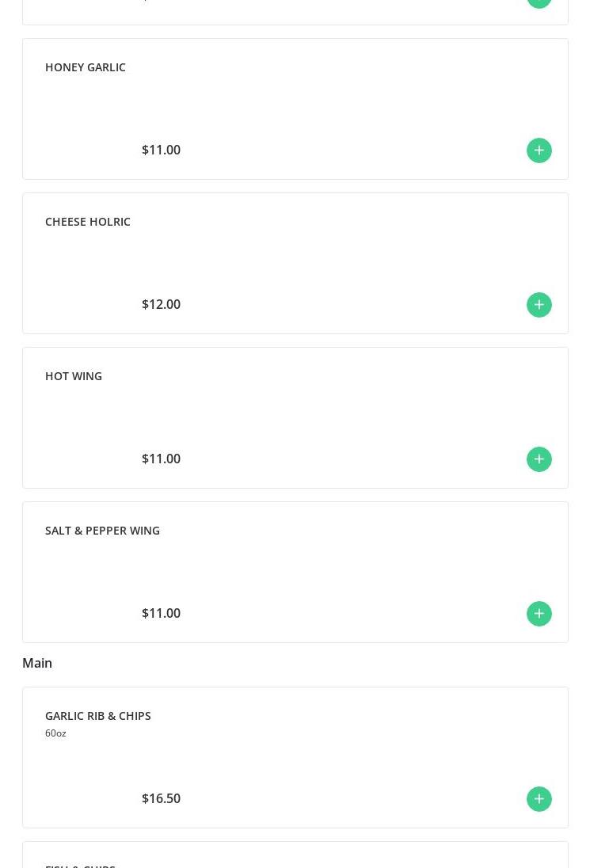Add Cheese Holric using its plus button
The width and height of the screenshot is (590, 868).
point(539,305)
